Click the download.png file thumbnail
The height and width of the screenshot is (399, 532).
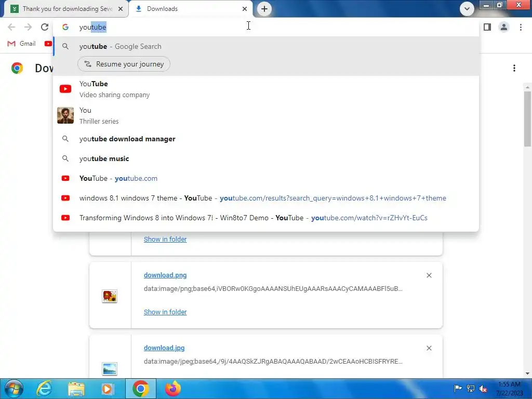tap(110, 296)
